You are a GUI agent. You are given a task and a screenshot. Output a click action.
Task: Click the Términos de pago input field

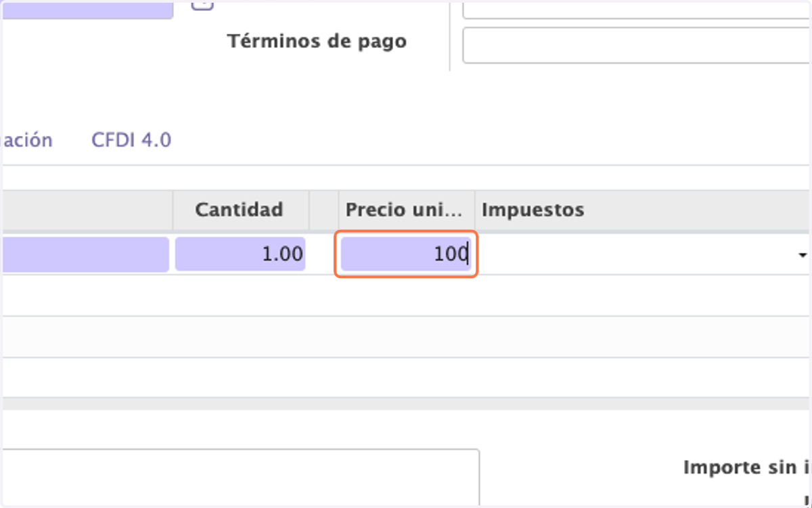(x=637, y=46)
